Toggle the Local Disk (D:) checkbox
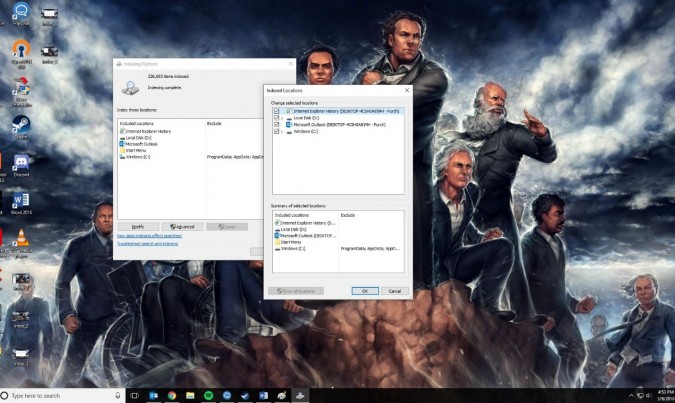Image resolution: width=675 pixels, height=403 pixels. pyautogui.click(x=276, y=118)
